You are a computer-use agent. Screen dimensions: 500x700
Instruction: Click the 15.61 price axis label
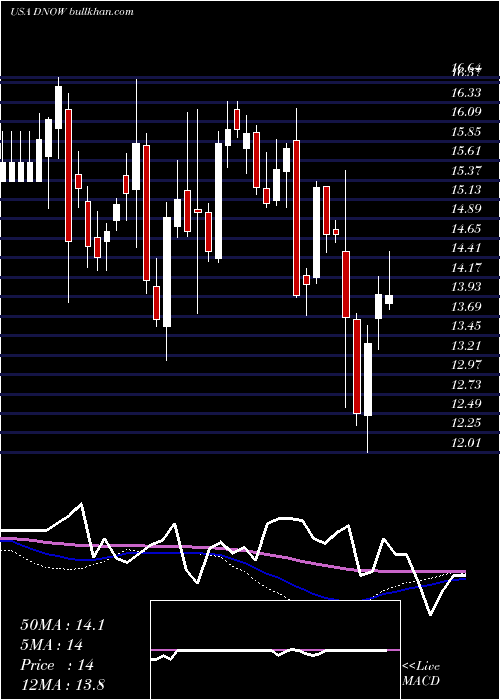(467, 150)
